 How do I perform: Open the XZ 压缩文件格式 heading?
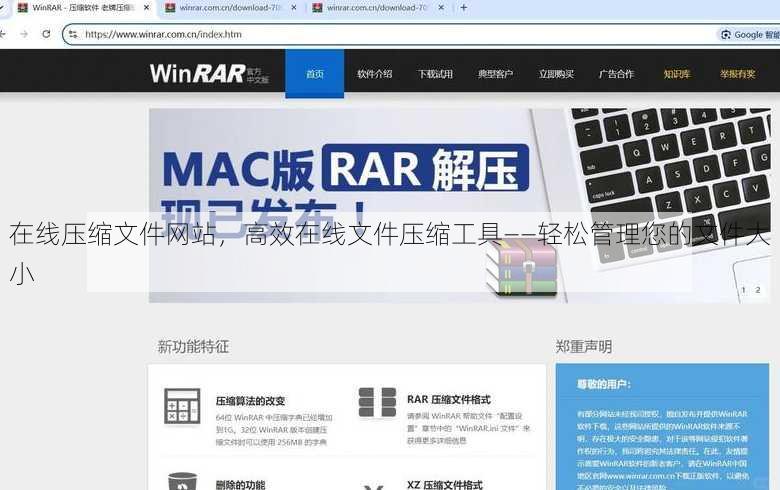[x=445, y=485]
